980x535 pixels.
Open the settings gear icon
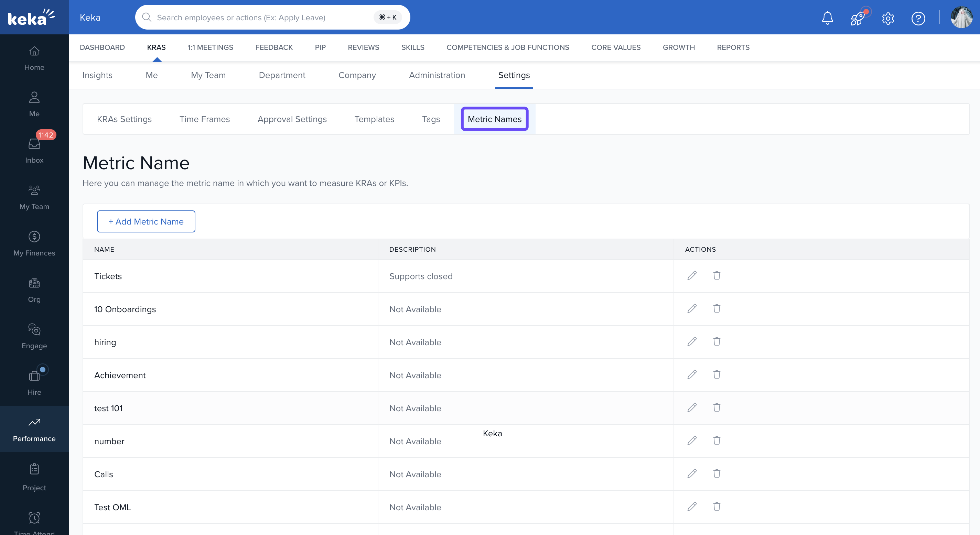[x=887, y=18]
